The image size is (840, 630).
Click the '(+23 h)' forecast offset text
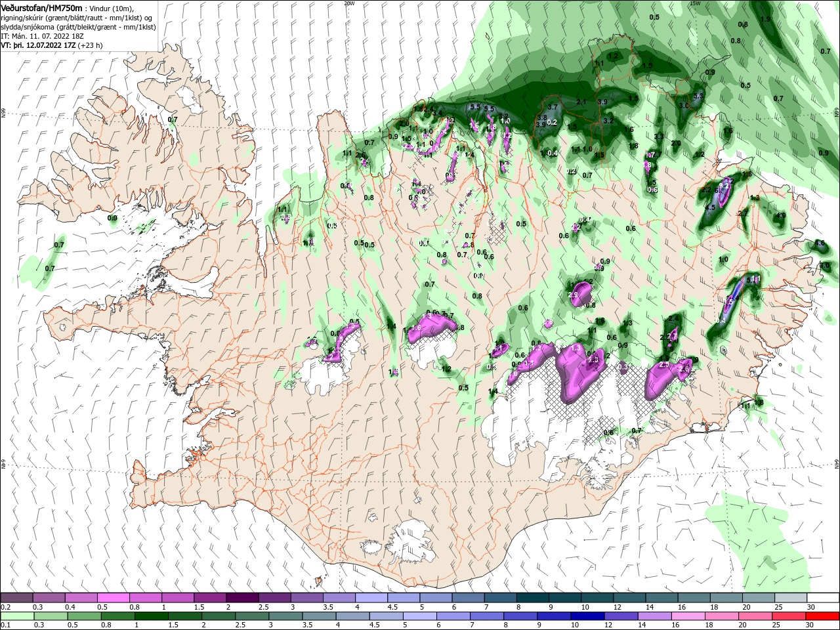point(90,46)
